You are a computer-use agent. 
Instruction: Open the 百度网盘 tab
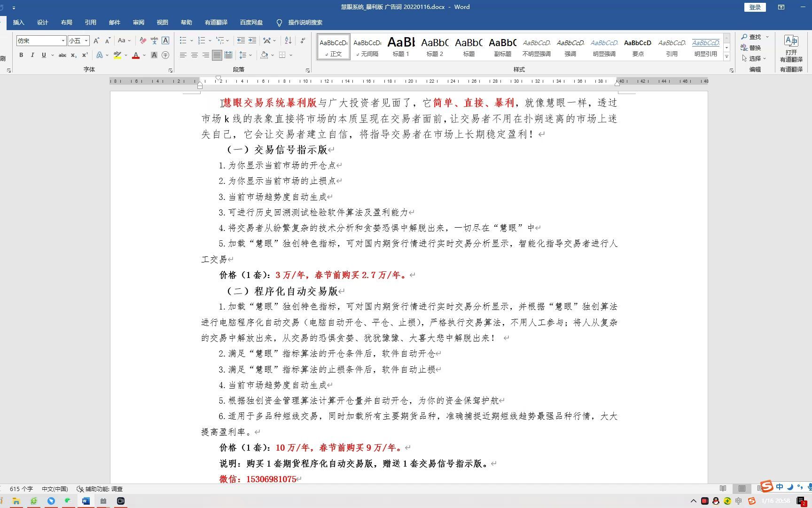coord(251,22)
